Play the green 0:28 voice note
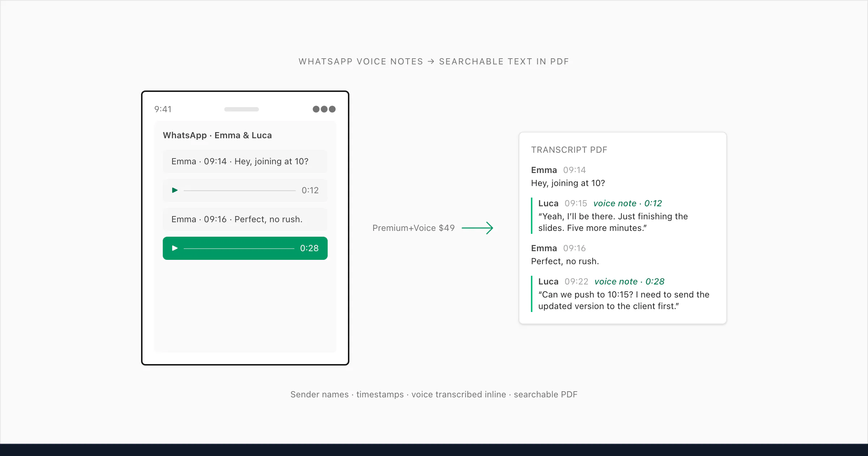The image size is (868, 456). pos(175,248)
